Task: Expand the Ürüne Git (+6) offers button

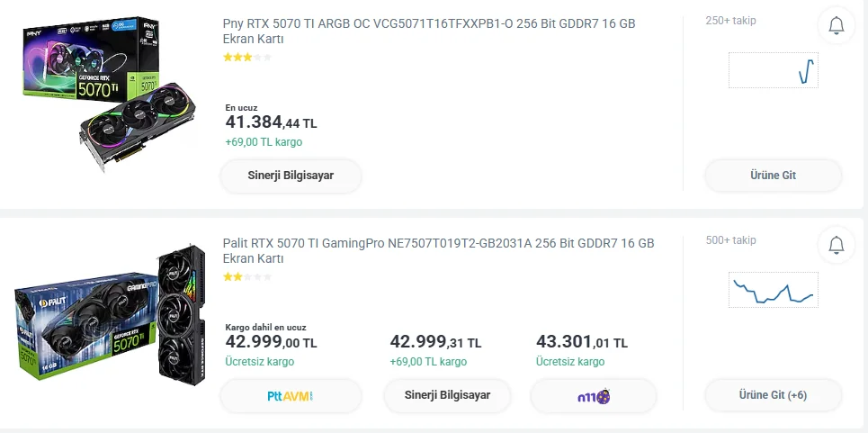Action: 773,395
